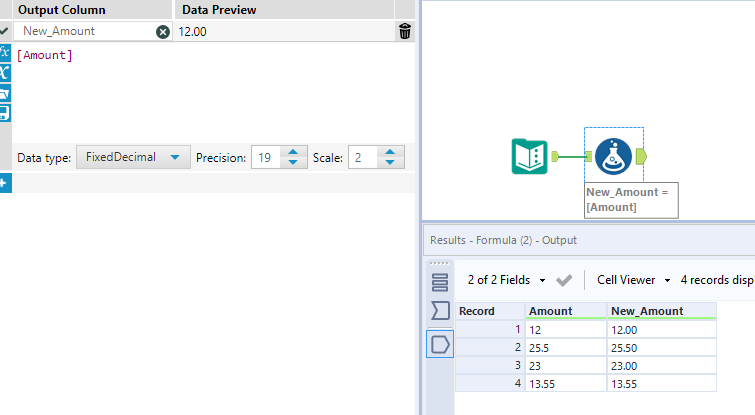Open recent and saved expressions folder icon
Screen dimensions: 755x415
pos(5,93)
